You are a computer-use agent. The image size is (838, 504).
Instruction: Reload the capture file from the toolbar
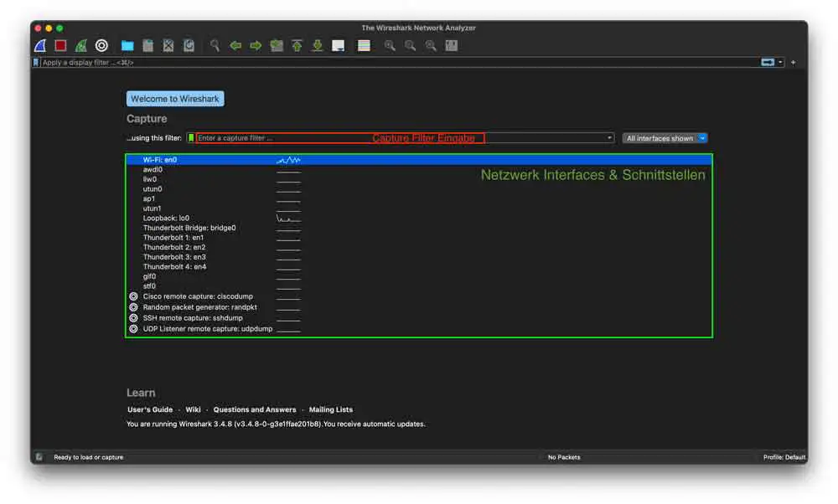point(189,46)
